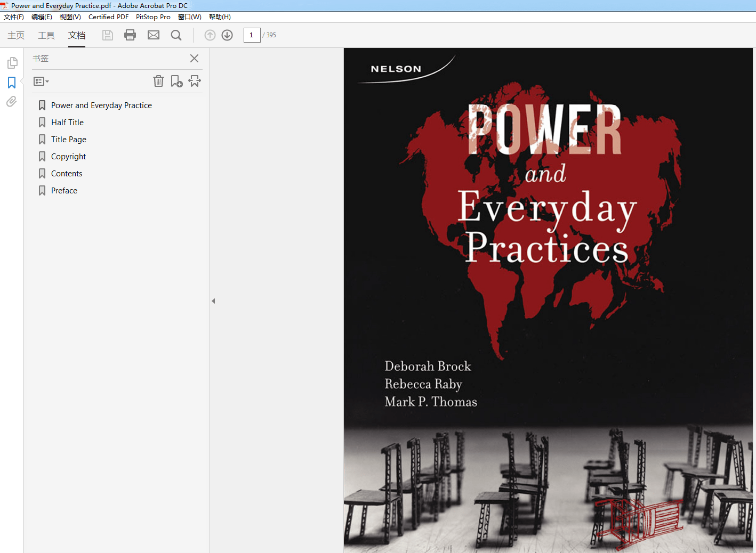Click the email share icon
The height and width of the screenshot is (553, 756).
coord(154,35)
